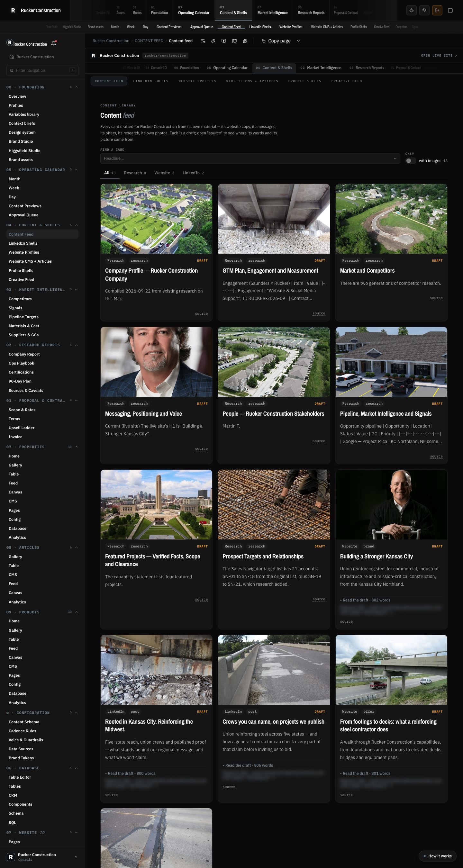This screenshot has width=463, height=868.
Task: Enable the "with images" only toggle
Action: click(x=411, y=161)
